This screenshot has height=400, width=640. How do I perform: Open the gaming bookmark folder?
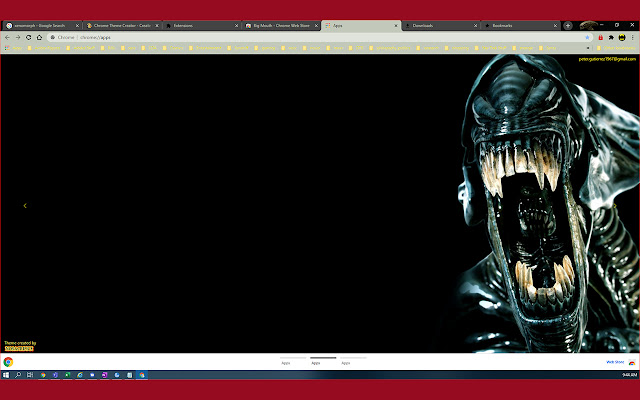(x=265, y=48)
